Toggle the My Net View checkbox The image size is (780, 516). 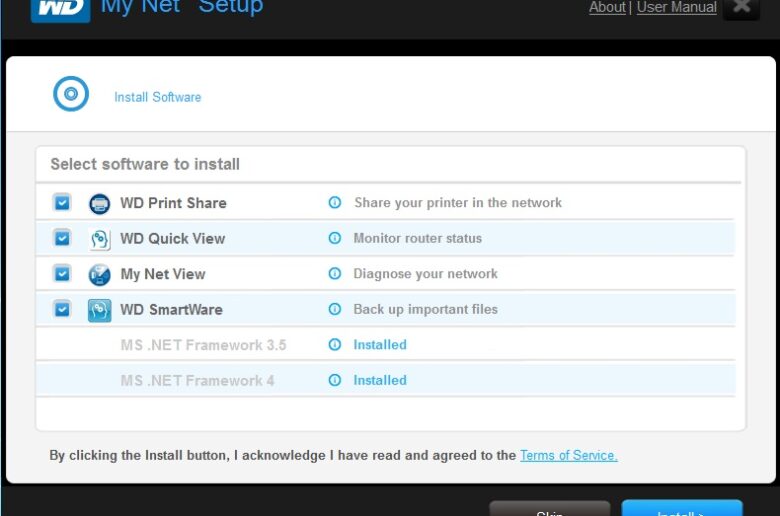(62, 274)
